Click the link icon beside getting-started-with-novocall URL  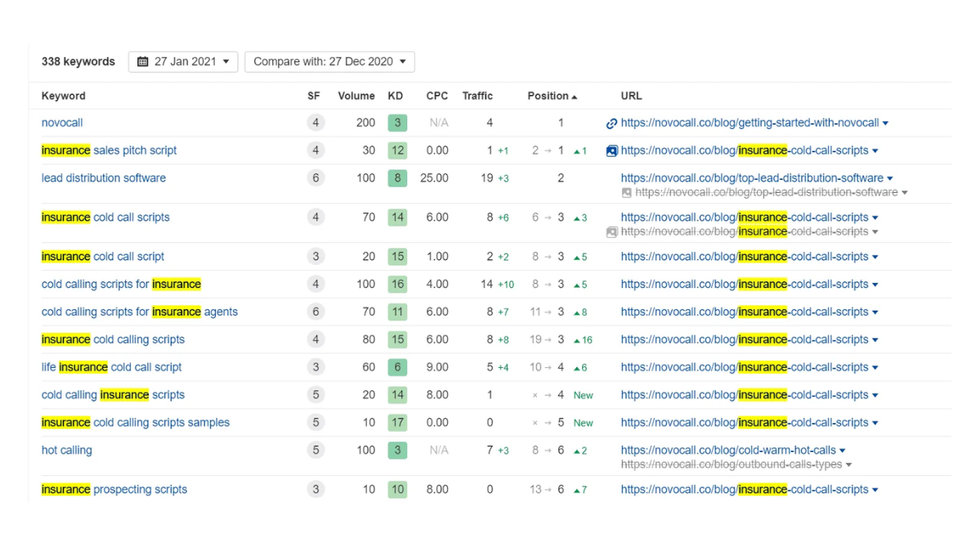[x=611, y=123]
